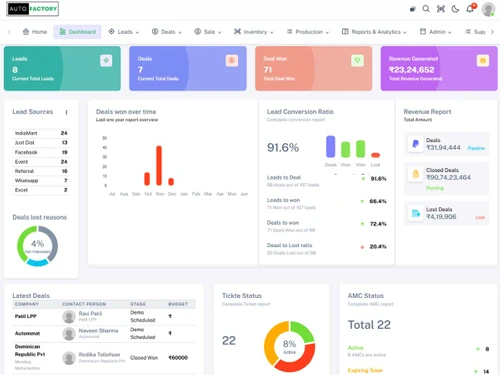Click the Leads to won ratio row
The width and height of the screenshot is (500, 375).
326,203
